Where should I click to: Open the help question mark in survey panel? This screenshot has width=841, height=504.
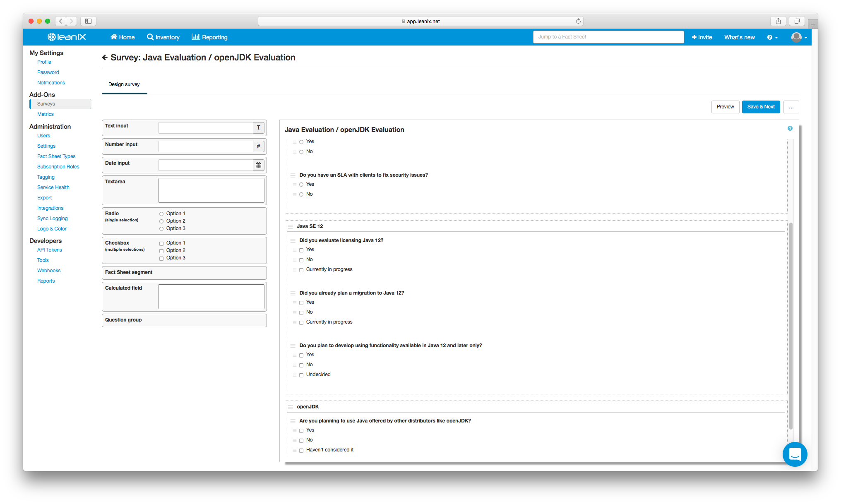point(790,129)
